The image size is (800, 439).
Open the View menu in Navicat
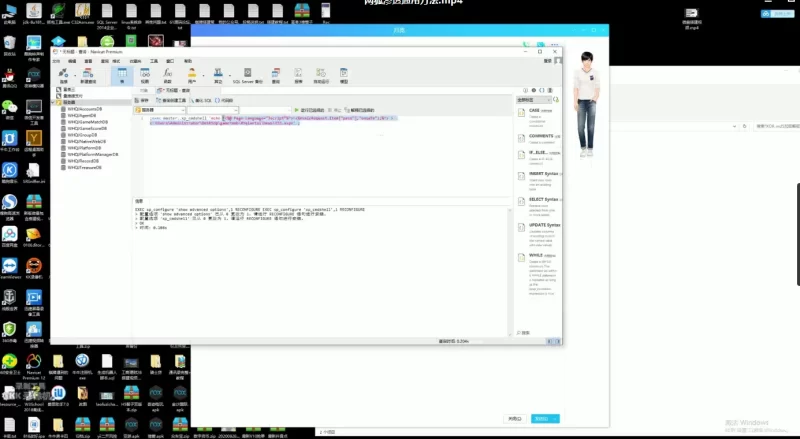[x=88, y=61]
